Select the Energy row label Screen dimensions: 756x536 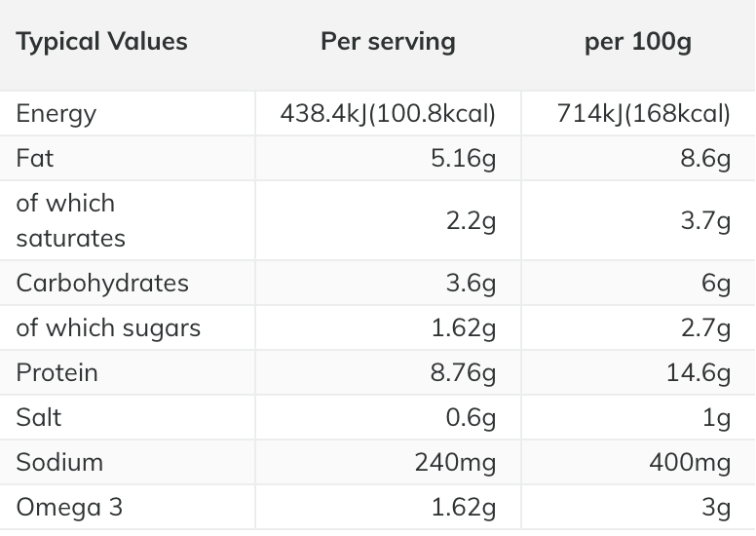(x=57, y=114)
